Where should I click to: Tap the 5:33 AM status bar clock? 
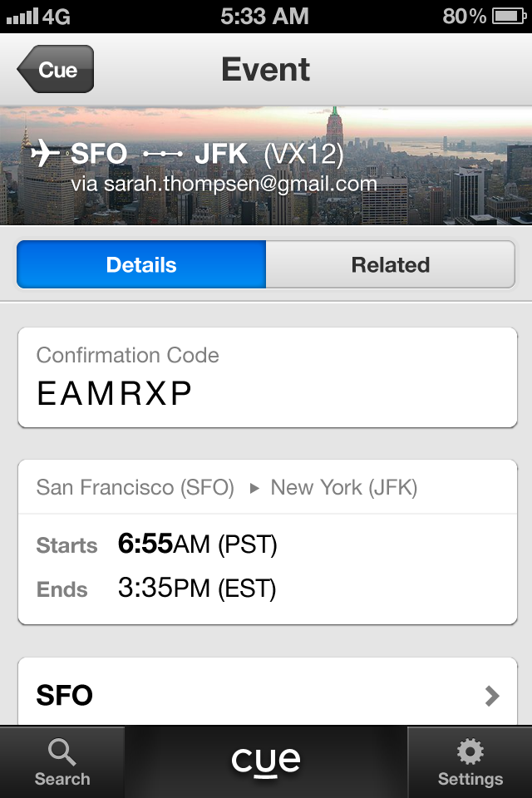[x=265, y=16]
